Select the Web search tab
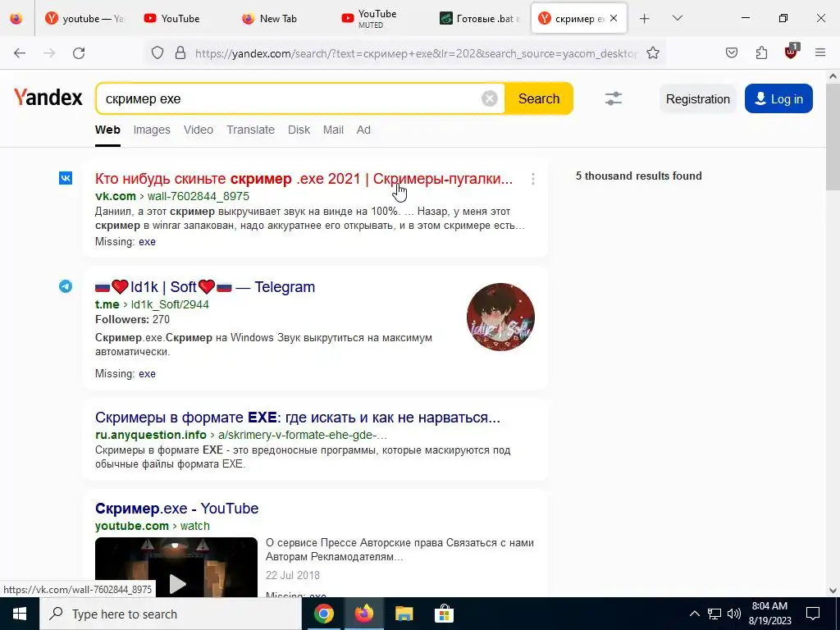This screenshot has width=840, height=630. point(107,130)
